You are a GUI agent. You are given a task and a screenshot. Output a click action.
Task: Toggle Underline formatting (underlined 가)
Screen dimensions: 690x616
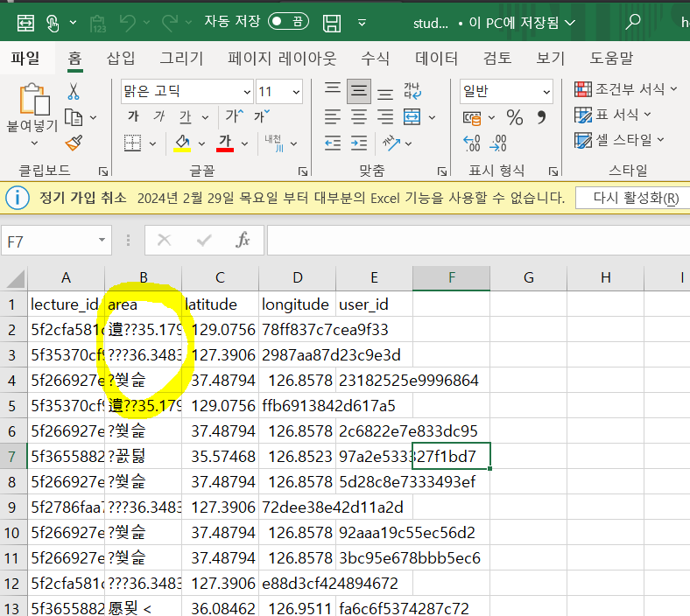pos(186,116)
